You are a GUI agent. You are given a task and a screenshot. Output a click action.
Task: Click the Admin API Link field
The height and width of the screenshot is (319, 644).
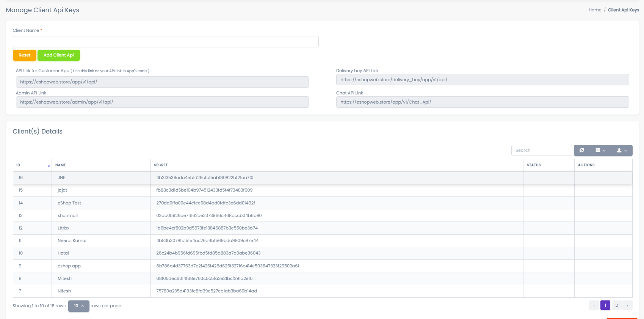162,102
